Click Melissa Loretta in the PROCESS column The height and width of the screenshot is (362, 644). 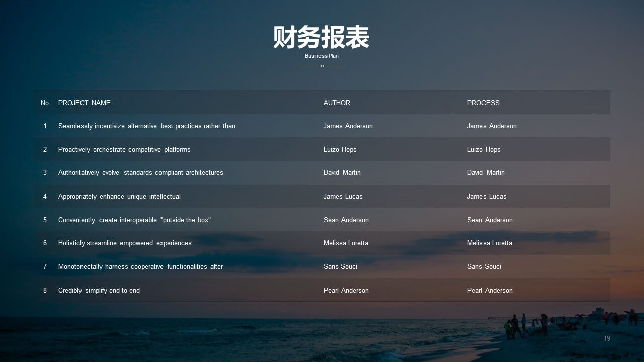[490, 243]
